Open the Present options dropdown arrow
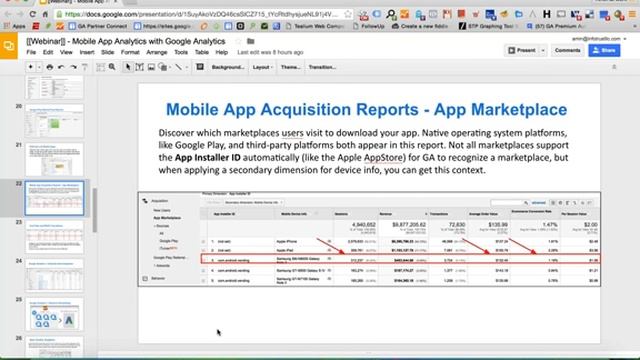Viewport: 640px width, 360px height. pyautogui.click(x=543, y=50)
